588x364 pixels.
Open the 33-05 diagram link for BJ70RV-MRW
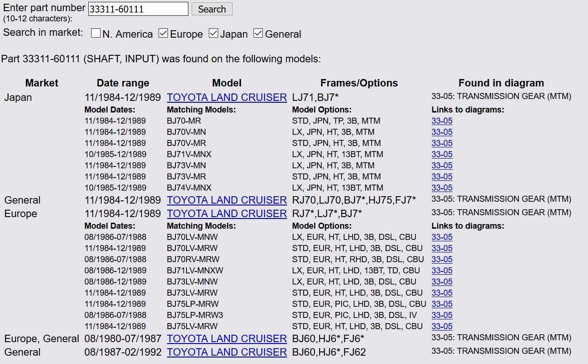442,259
